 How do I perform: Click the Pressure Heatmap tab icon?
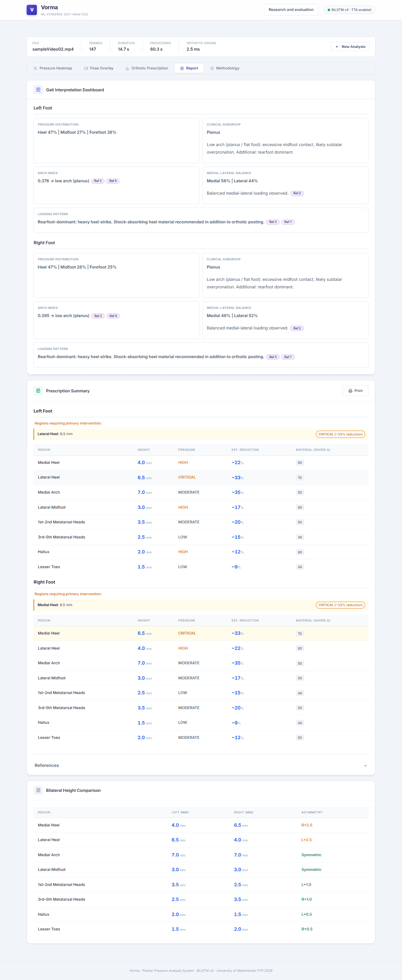35,68
